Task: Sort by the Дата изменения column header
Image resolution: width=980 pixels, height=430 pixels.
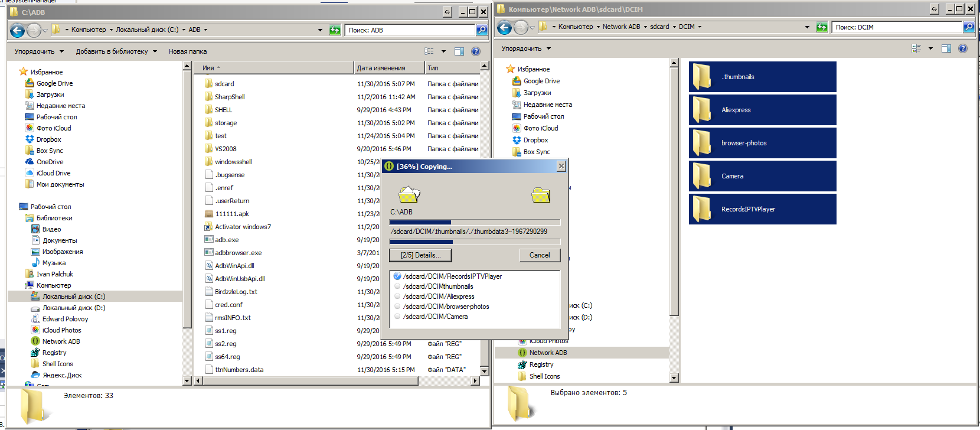Action: (x=381, y=68)
